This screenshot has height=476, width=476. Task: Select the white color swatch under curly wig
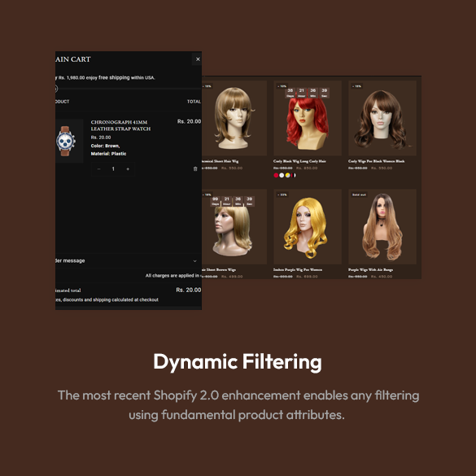pos(282,175)
